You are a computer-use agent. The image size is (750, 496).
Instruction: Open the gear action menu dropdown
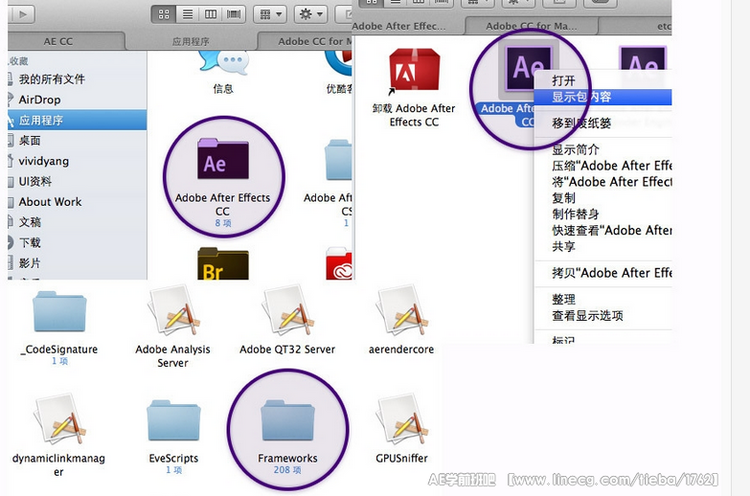(x=311, y=14)
